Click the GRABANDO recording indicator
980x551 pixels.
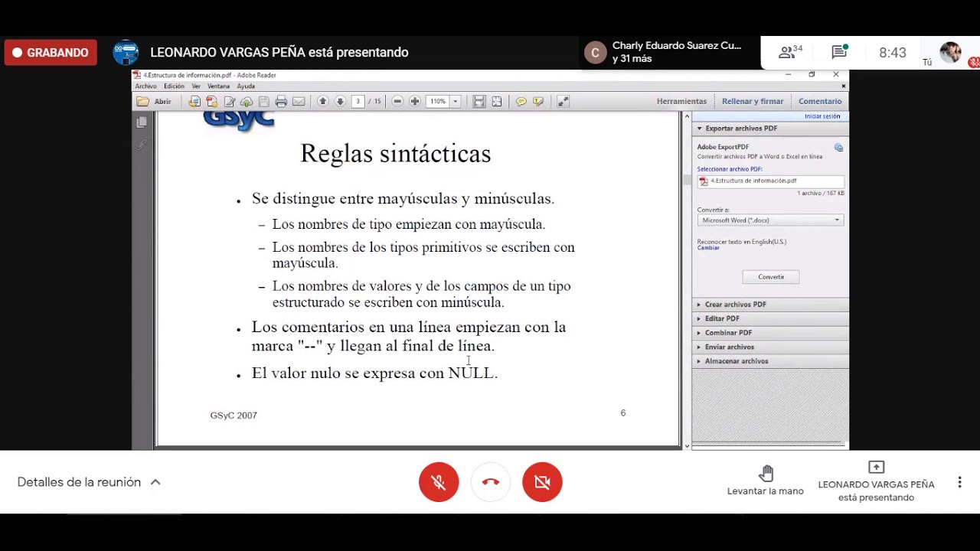pos(51,53)
